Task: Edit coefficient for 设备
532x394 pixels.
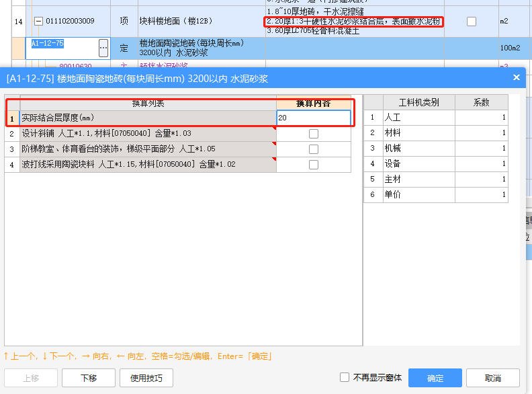Action: [x=481, y=163]
